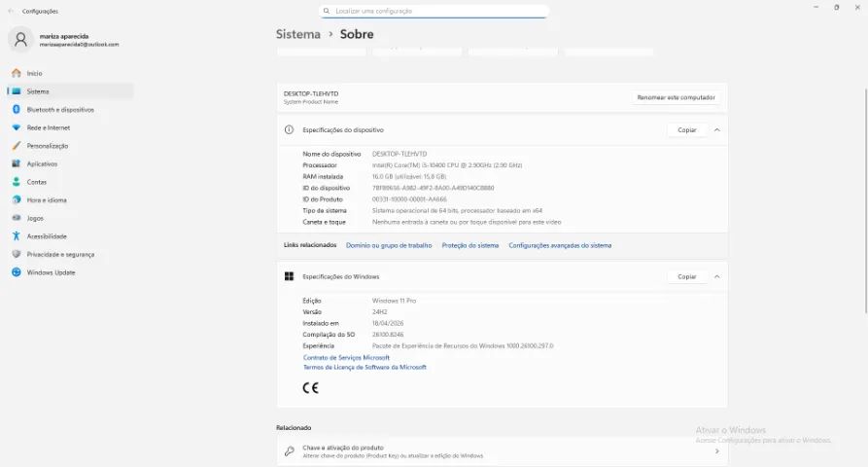
Task: Open Proteção do sistema link
Action: [470, 245]
